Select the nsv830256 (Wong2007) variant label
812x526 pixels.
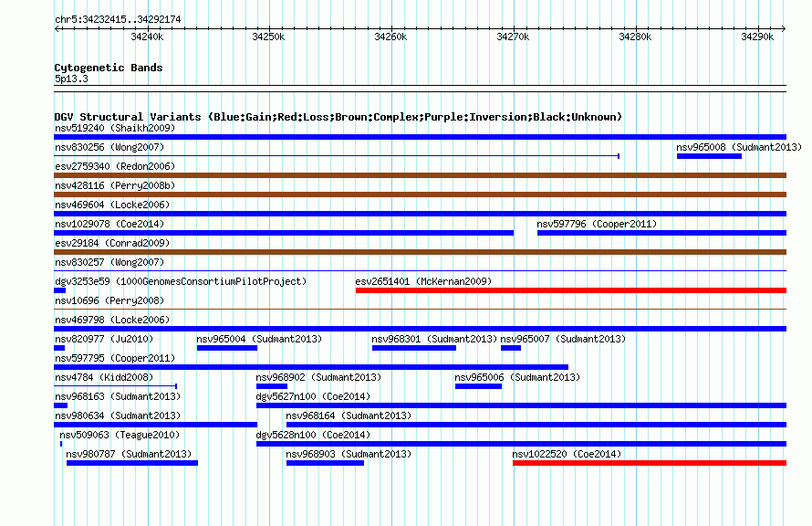click(109, 147)
